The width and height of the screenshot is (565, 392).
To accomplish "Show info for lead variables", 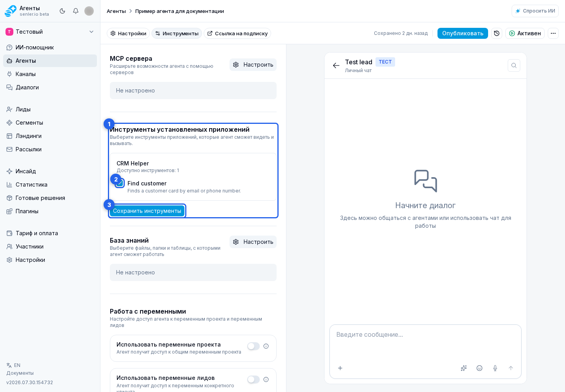I will coord(266,379).
